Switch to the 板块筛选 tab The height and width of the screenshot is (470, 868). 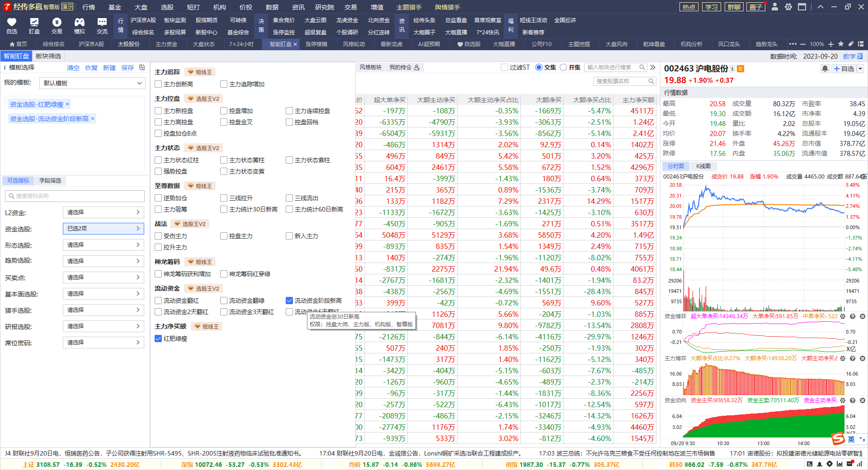click(48, 56)
